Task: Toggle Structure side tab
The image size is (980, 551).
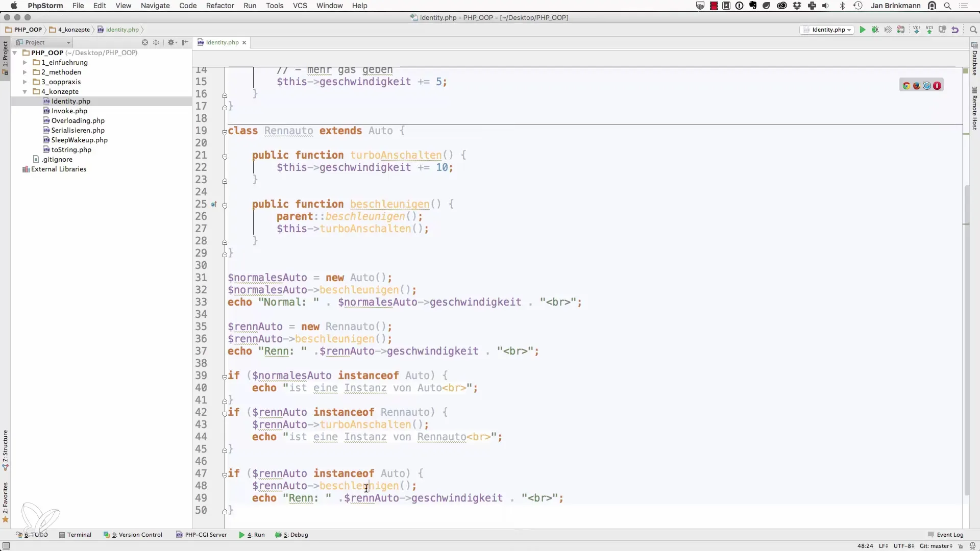Action: [x=5, y=450]
